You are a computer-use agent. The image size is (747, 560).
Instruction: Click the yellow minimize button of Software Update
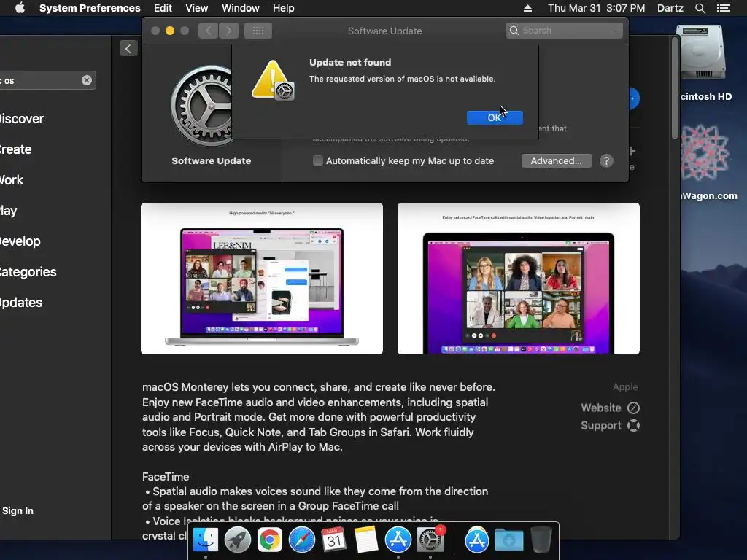pyautogui.click(x=169, y=31)
